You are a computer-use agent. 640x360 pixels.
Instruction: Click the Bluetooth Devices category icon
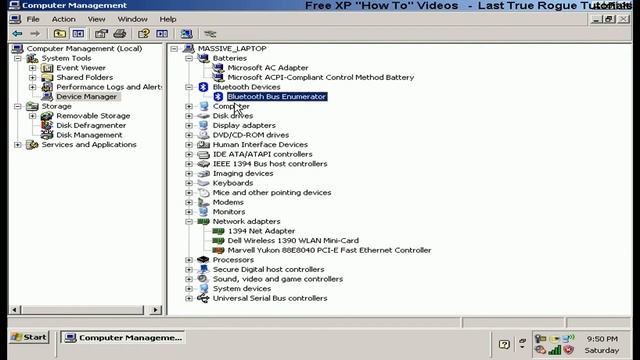(203, 87)
